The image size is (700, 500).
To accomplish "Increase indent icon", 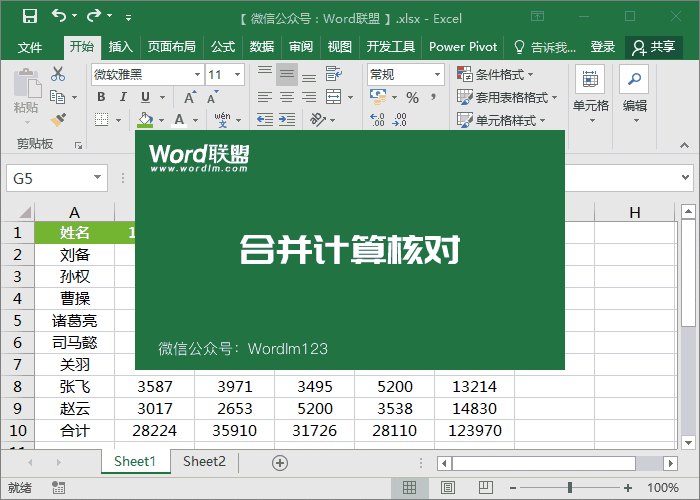I will pyautogui.click(x=287, y=119).
